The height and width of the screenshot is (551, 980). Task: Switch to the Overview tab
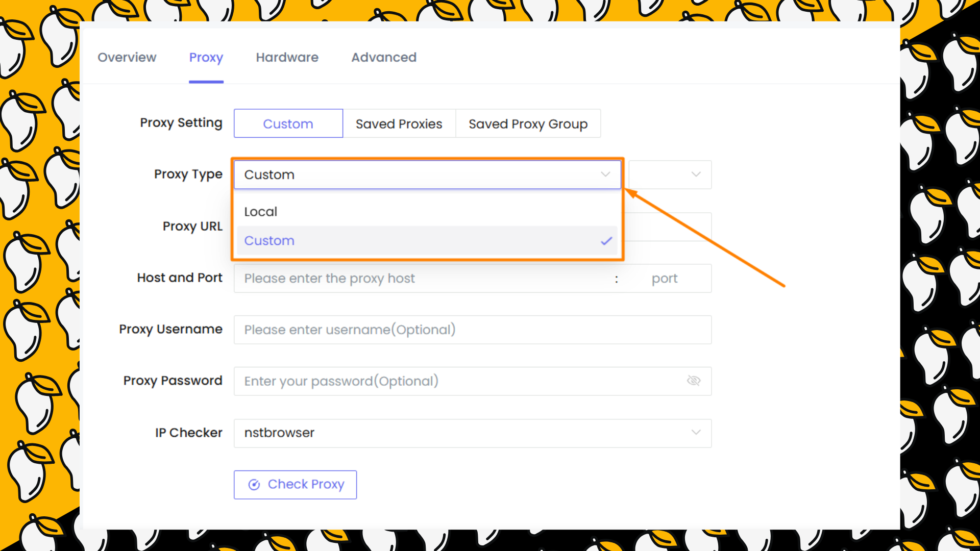[x=127, y=58]
